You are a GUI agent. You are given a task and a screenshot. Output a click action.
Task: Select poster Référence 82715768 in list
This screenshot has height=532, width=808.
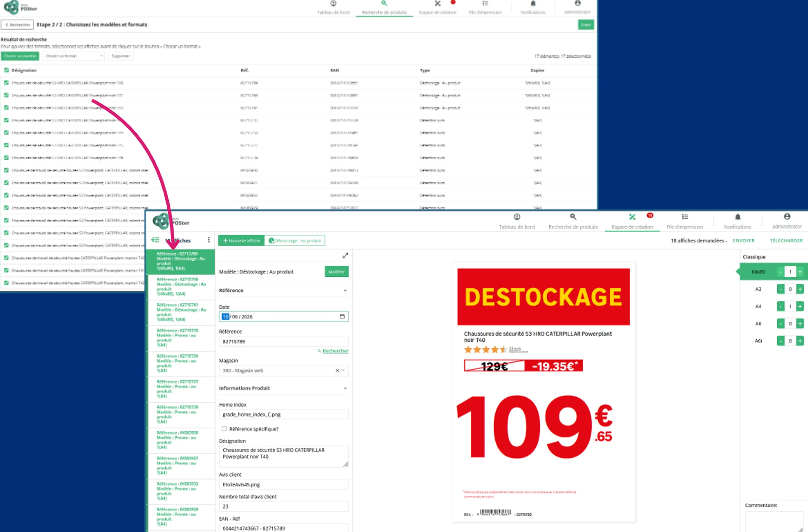pos(181,287)
